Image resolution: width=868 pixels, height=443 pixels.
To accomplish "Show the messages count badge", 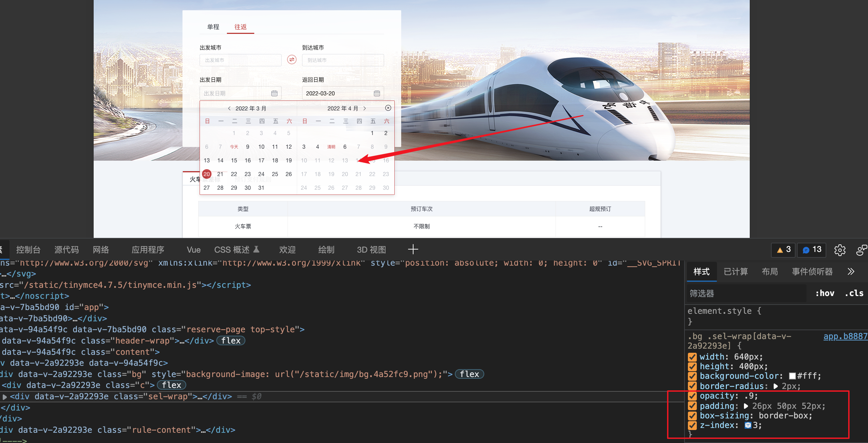I will 812,250.
